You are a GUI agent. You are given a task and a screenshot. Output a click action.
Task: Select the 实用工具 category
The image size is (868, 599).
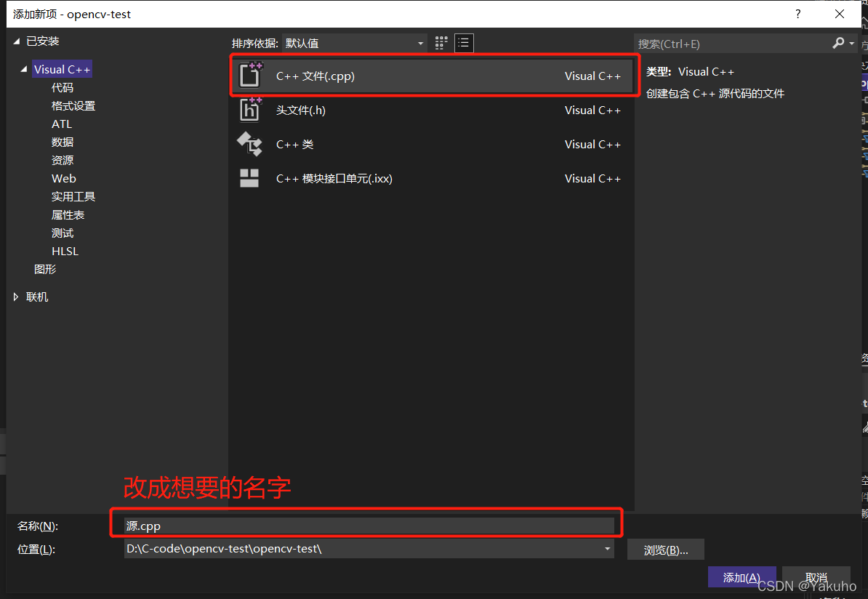click(x=73, y=196)
